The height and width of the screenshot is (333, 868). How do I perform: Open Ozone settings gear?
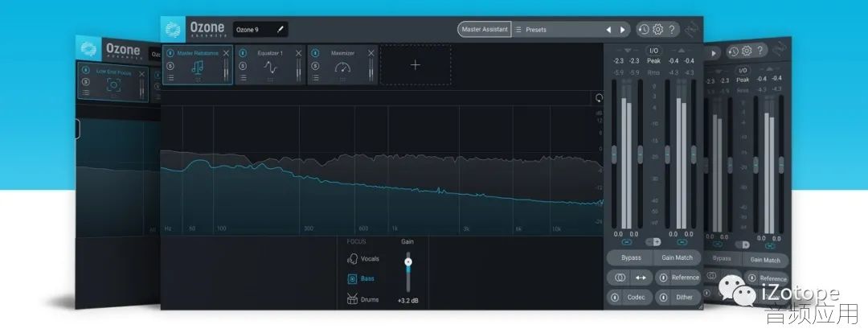pos(657,30)
